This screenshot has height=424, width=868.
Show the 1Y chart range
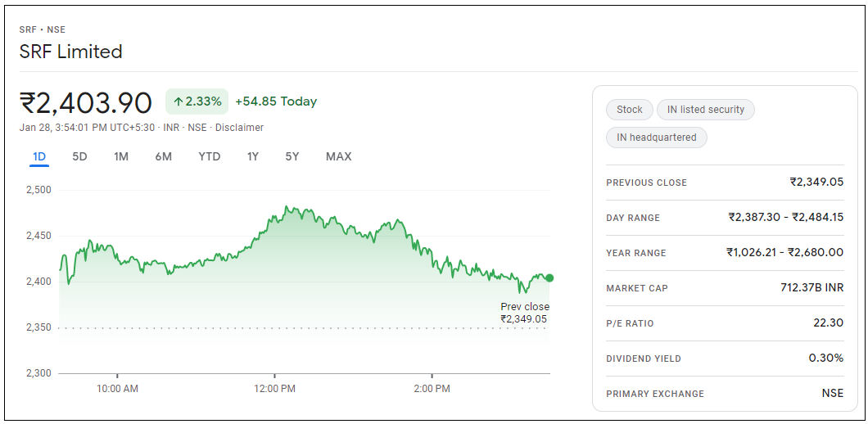tap(253, 156)
